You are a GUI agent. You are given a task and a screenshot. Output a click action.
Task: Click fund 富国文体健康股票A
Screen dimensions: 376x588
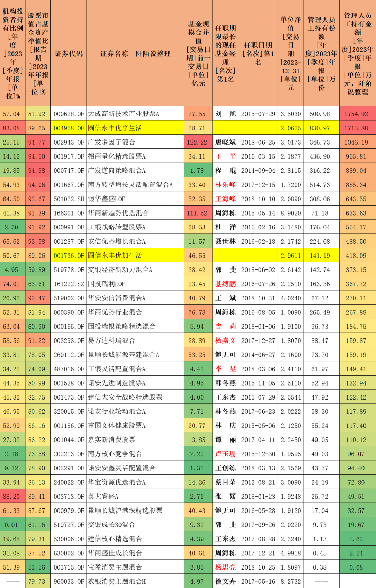[x=117, y=426]
